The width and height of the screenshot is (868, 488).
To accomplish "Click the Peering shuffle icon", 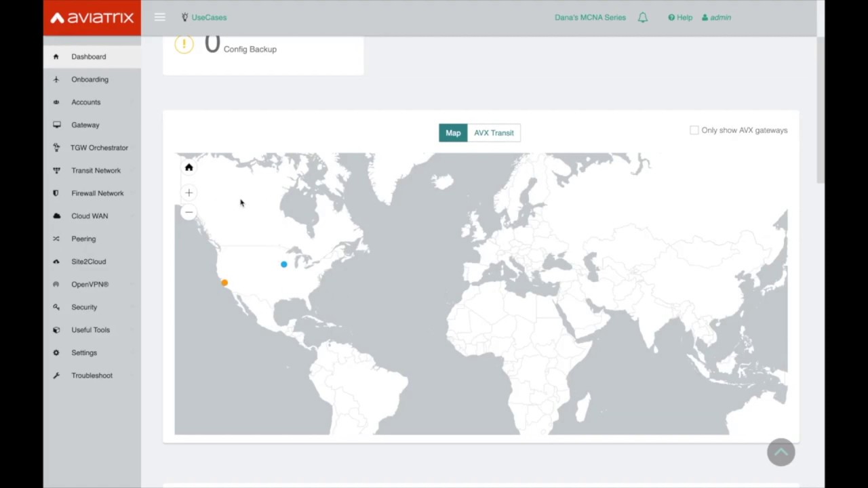I will tap(56, 239).
